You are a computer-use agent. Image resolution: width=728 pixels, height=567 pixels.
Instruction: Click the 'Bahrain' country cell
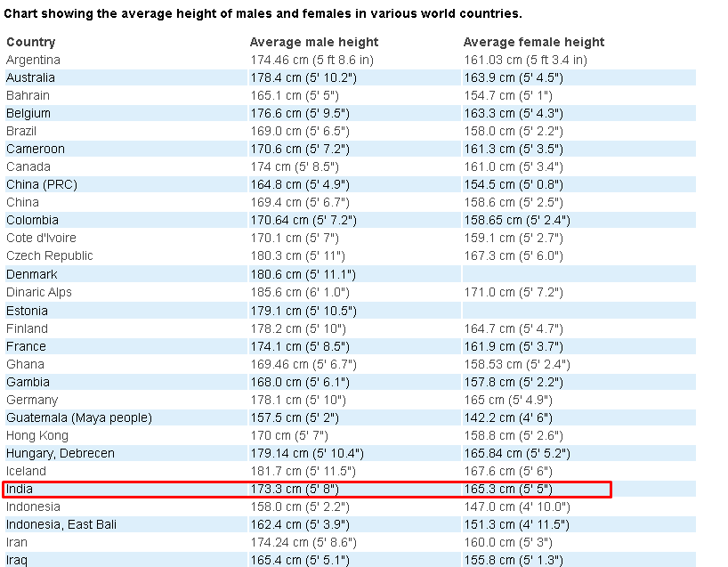pos(28,95)
